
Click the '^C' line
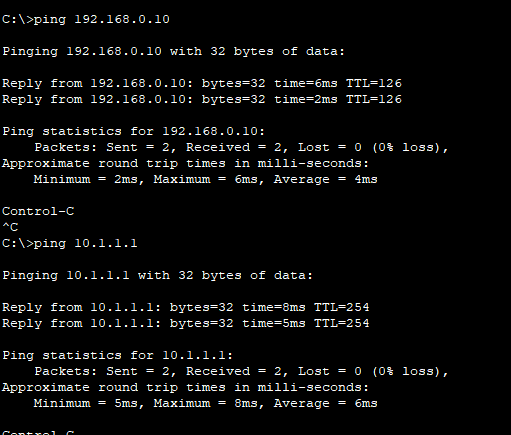10,227
